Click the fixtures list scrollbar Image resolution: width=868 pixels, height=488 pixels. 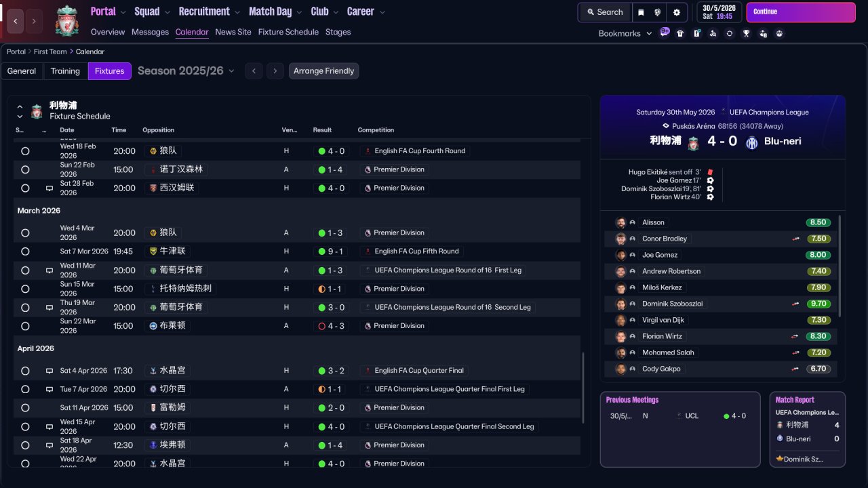coord(583,388)
